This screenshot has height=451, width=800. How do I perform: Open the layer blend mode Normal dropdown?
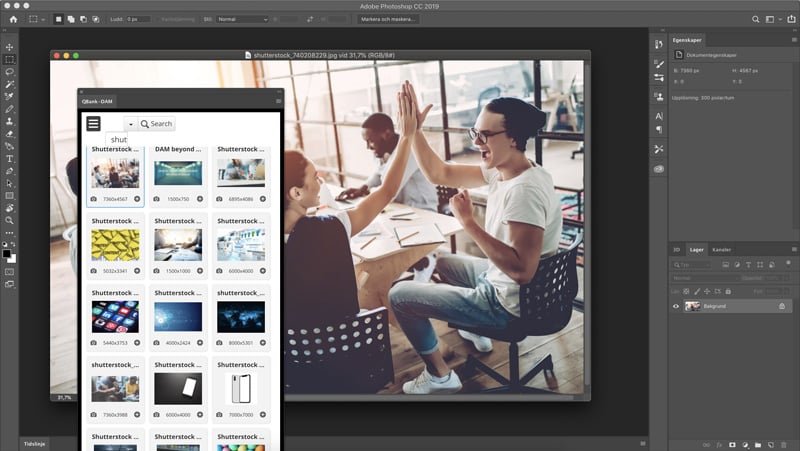tap(704, 278)
